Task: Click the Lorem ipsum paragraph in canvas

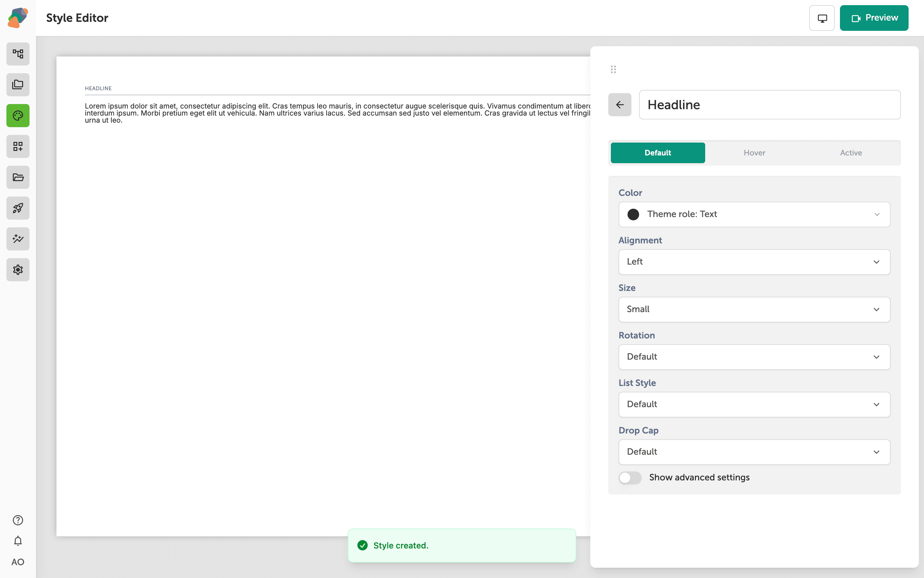Action: tap(338, 113)
